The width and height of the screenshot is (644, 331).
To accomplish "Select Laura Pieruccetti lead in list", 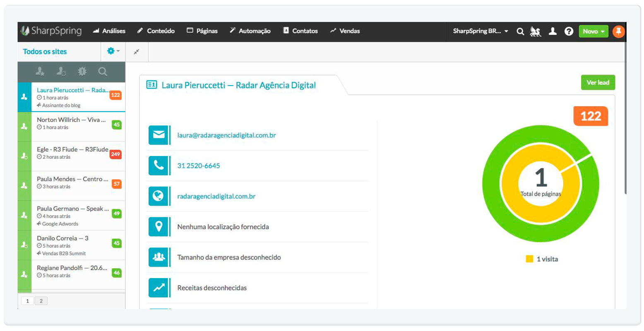I will click(72, 97).
